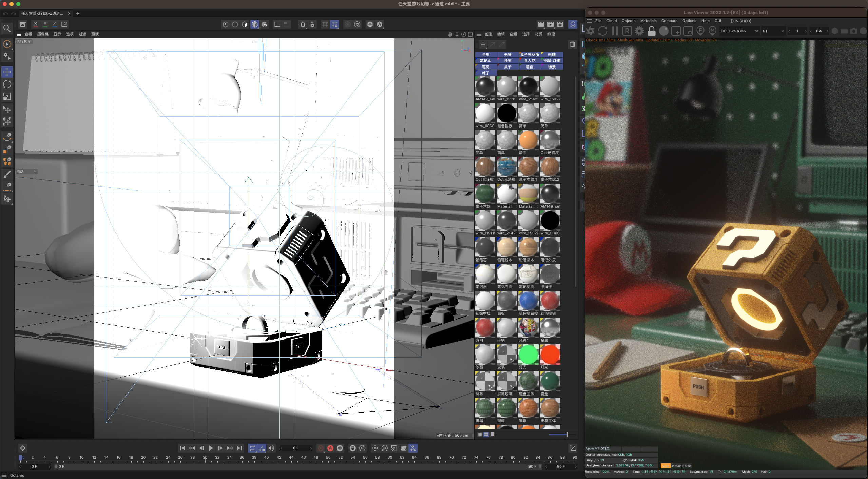Open Octane render settings gear icon
The image size is (868, 479).
pyautogui.click(x=639, y=31)
